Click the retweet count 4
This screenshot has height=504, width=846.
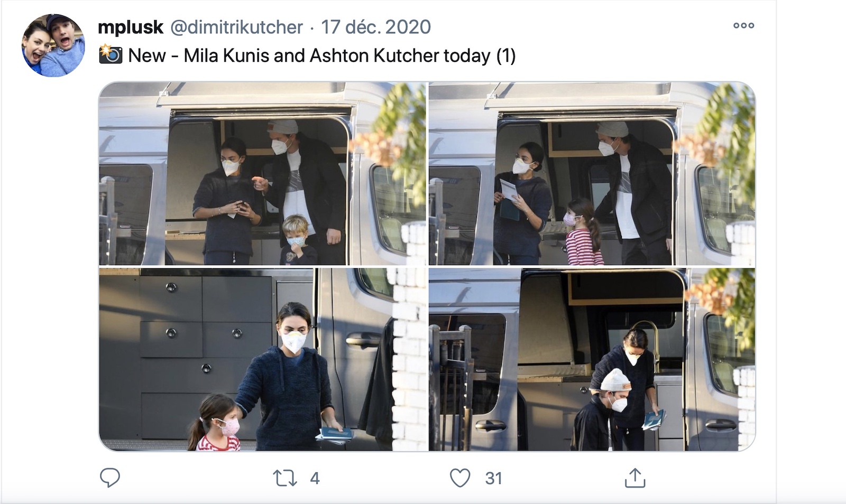[315, 478]
